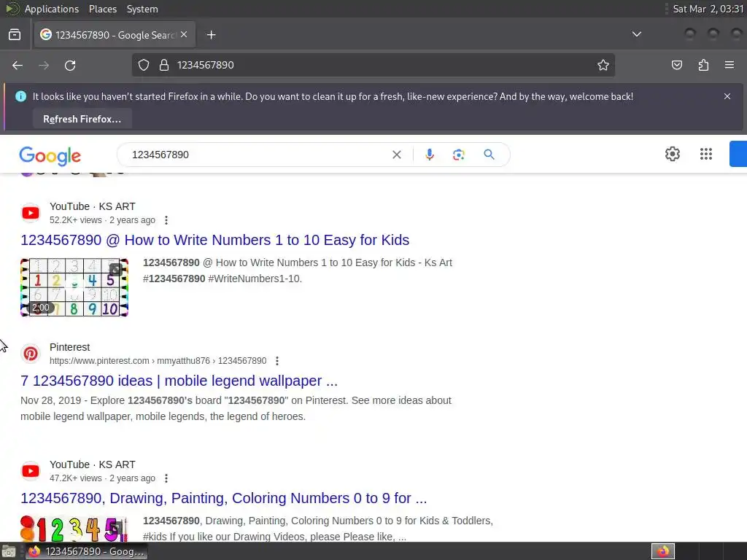Click the Pinterest favicon
Screen dimensions: 747x560
click(x=31, y=354)
